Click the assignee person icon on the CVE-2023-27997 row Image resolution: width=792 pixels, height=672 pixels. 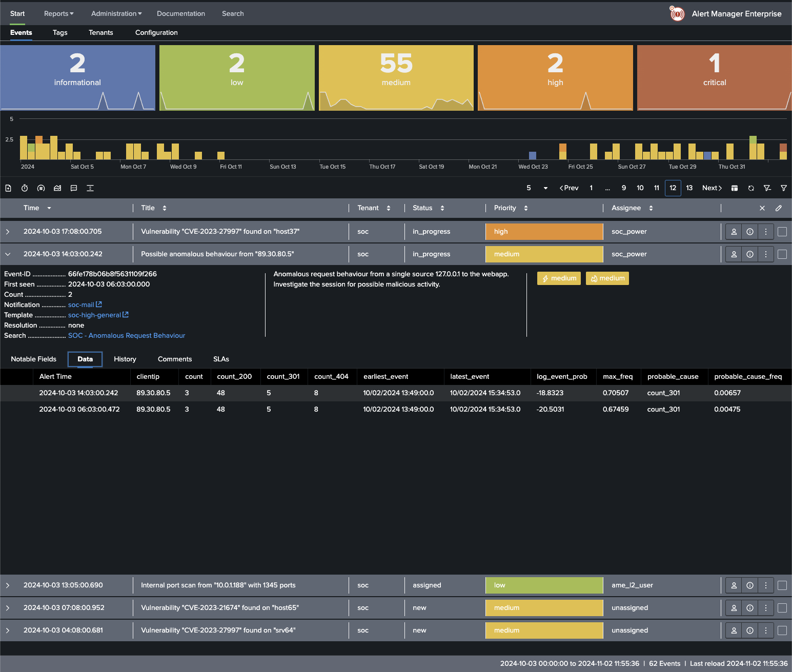click(733, 231)
